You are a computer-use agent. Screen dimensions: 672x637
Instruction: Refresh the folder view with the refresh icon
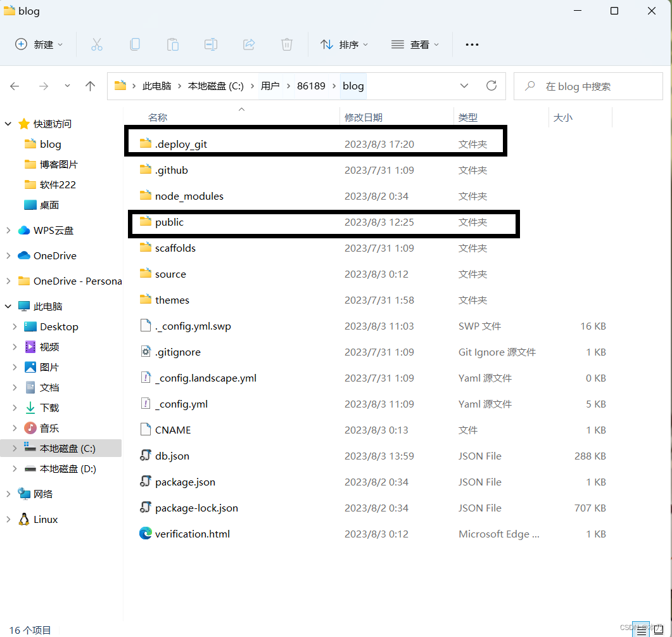(x=491, y=86)
